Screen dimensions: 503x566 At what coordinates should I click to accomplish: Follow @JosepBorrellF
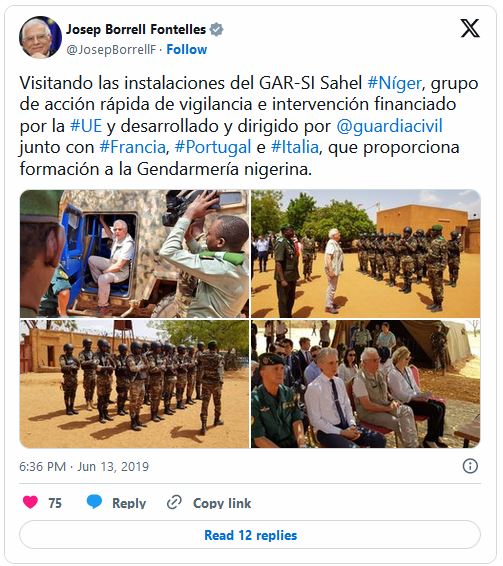187,49
